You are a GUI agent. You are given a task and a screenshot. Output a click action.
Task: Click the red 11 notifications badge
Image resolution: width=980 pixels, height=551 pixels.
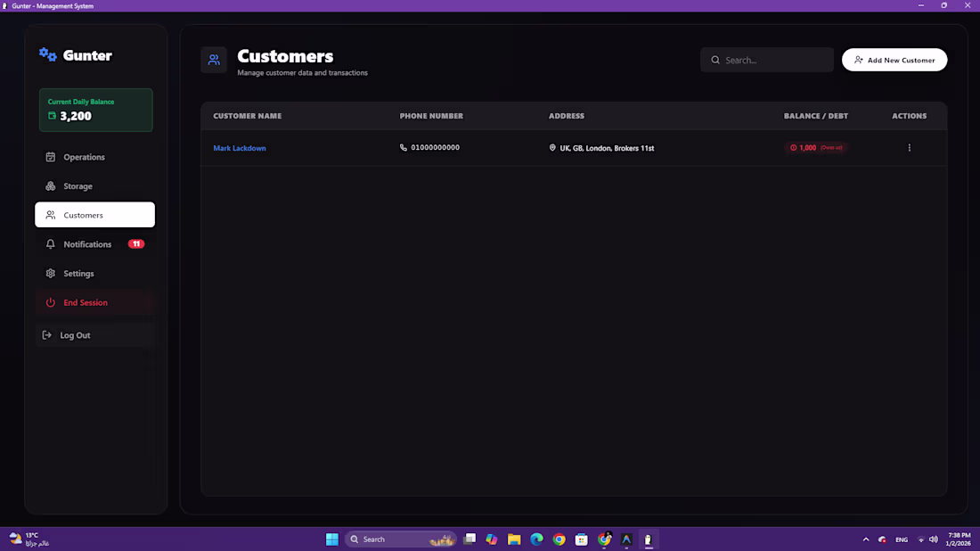[x=136, y=244]
